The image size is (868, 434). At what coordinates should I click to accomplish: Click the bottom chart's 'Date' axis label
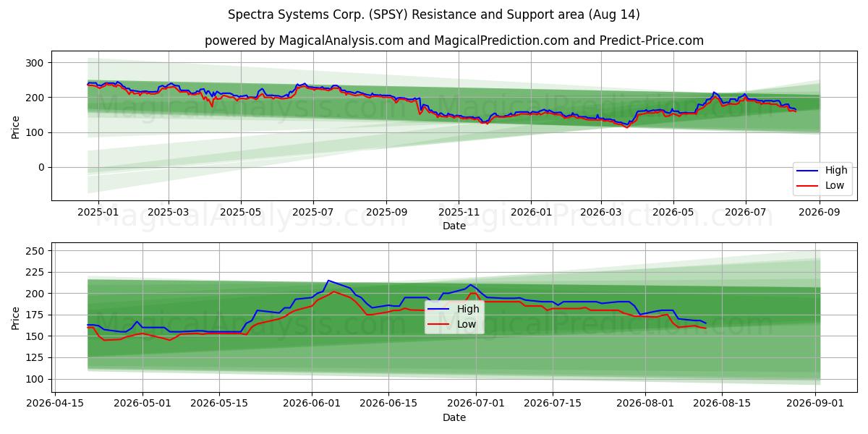click(454, 417)
